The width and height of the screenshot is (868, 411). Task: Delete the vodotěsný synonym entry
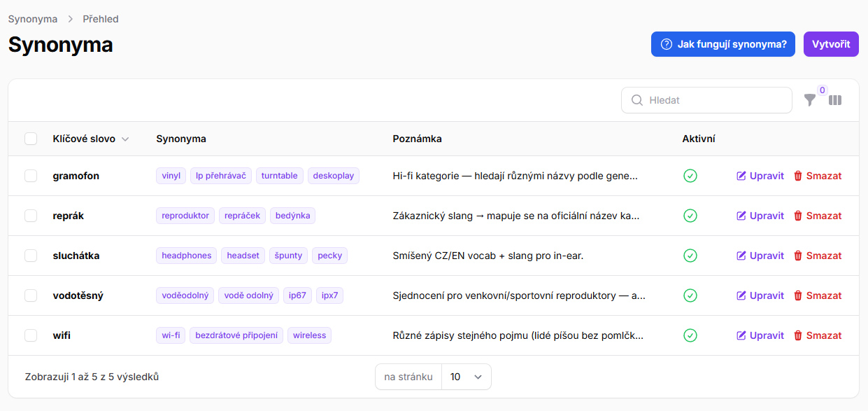pos(818,295)
